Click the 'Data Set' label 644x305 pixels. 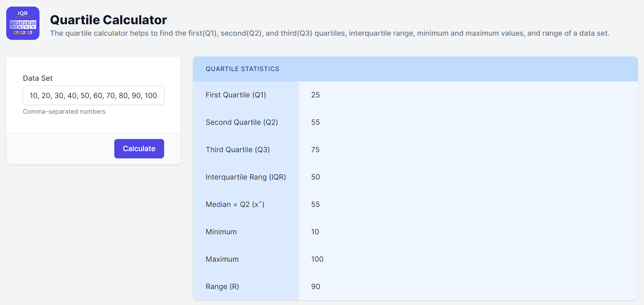coord(38,78)
